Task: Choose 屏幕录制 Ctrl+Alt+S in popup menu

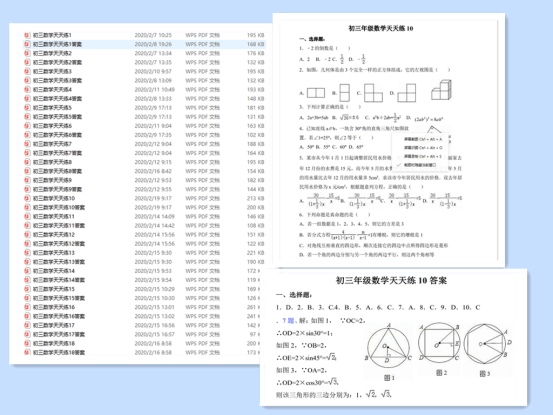Action: pyautogui.click(x=423, y=156)
